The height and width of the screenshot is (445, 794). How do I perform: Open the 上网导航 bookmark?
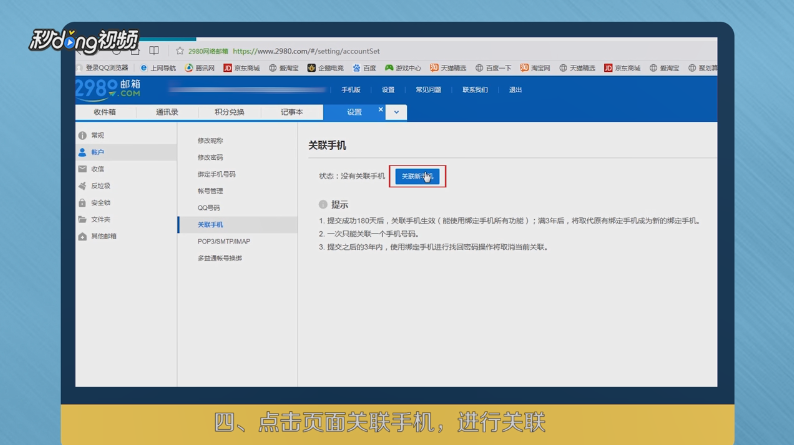pos(158,68)
